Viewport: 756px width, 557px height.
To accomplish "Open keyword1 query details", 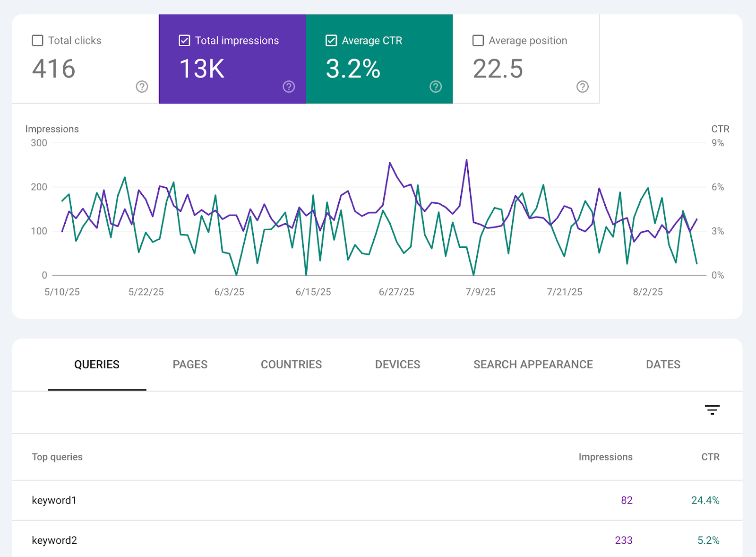I will [x=54, y=500].
